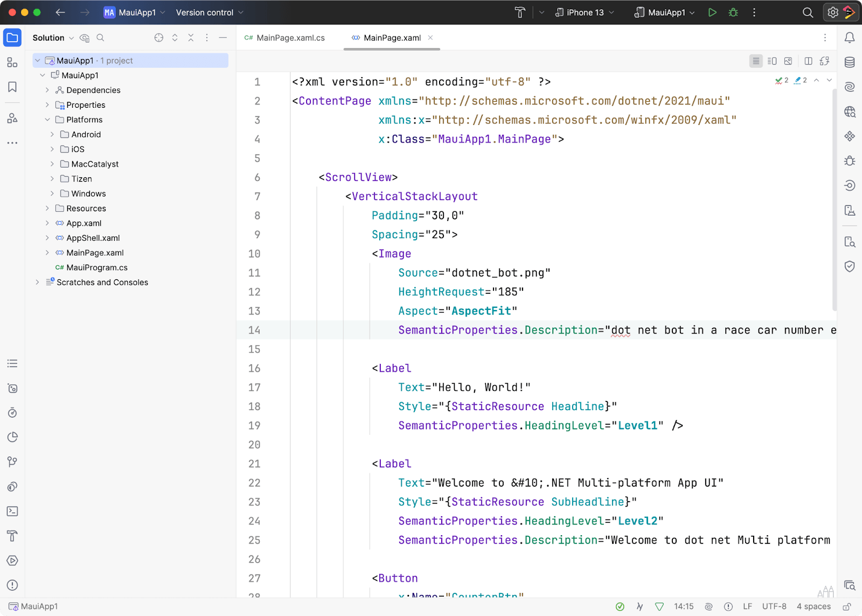Click UTF-8 encoding in status bar
The image size is (862, 616).
coord(774,606)
